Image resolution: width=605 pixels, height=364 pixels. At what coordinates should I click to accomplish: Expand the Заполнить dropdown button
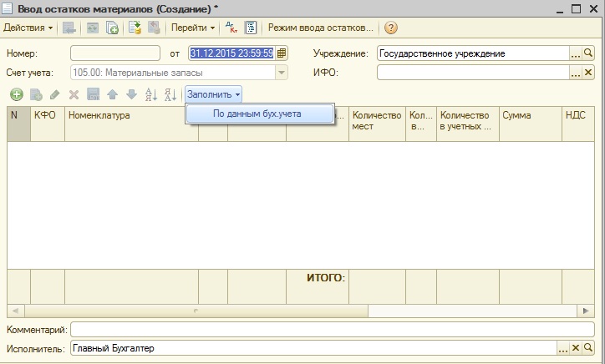(x=213, y=94)
